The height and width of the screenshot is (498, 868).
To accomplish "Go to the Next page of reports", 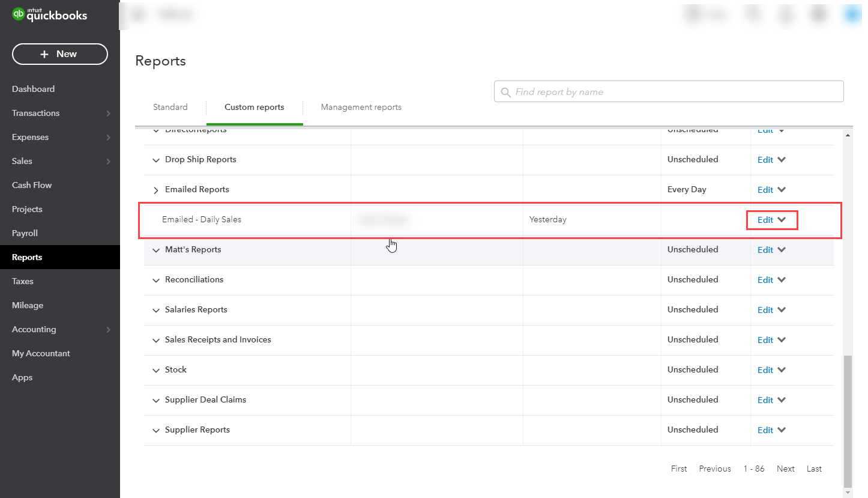I will point(785,469).
